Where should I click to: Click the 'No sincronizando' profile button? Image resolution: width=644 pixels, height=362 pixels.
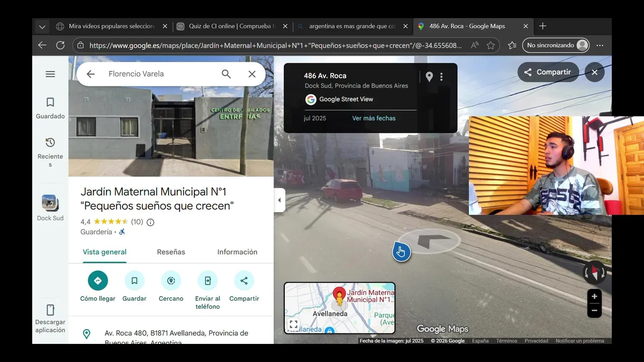coord(556,45)
